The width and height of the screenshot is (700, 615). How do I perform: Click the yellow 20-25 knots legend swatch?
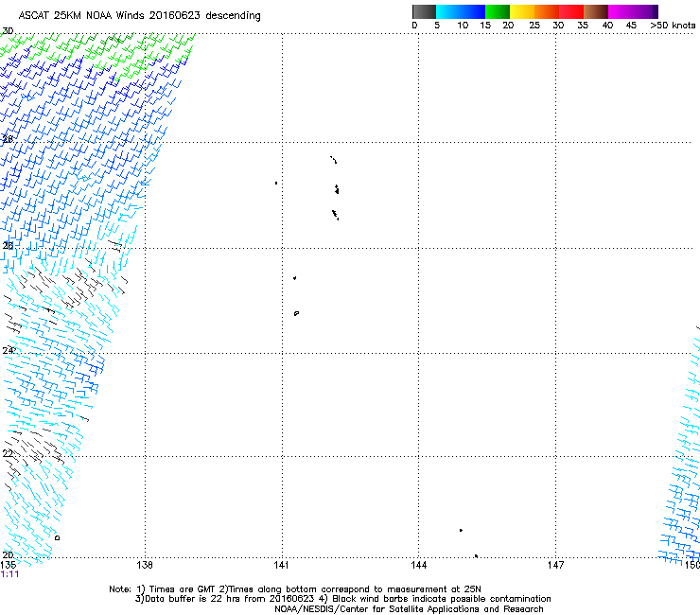click(x=522, y=11)
